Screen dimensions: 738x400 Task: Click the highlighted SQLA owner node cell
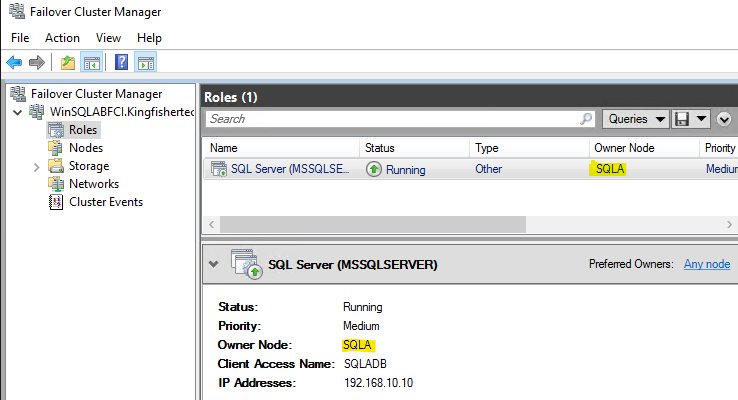pos(608,169)
